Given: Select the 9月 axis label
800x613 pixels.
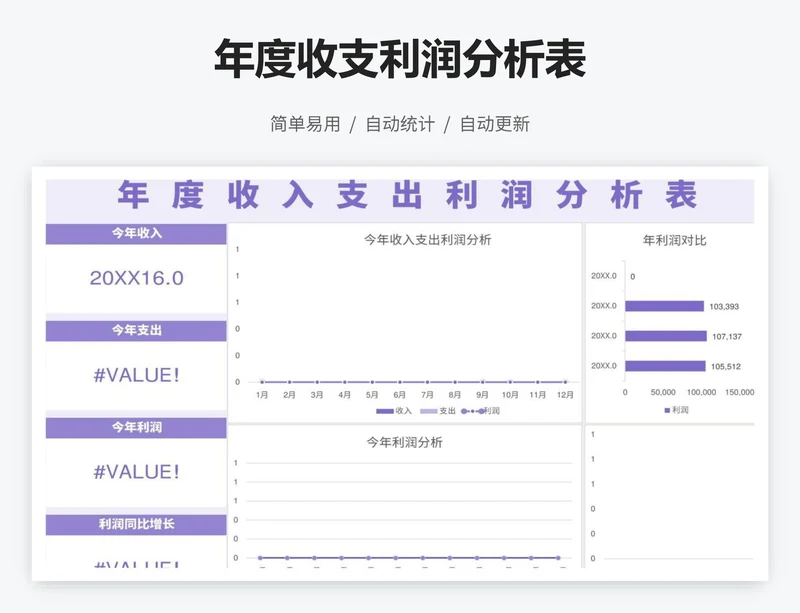Looking at the screenshot, I should (x=482, y=395).
